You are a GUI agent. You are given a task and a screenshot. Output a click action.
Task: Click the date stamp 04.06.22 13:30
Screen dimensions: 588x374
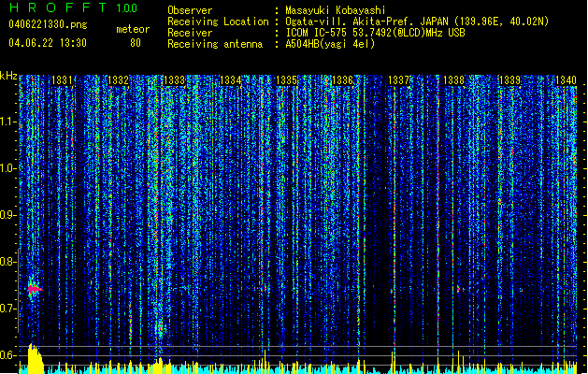click(48, 43)
